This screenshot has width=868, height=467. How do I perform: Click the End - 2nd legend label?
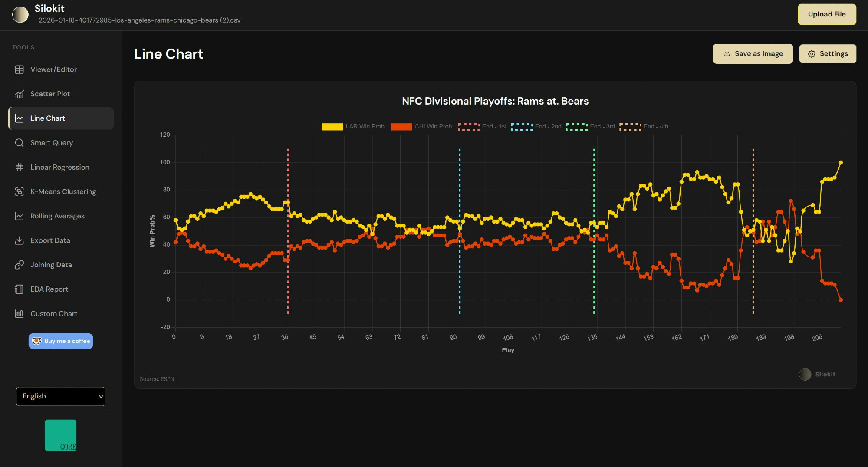[548, 126]
